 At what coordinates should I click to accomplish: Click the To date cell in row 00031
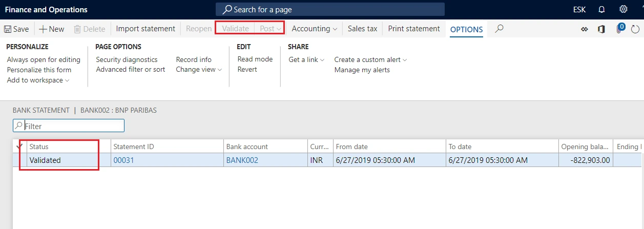[x=502, y=160]
